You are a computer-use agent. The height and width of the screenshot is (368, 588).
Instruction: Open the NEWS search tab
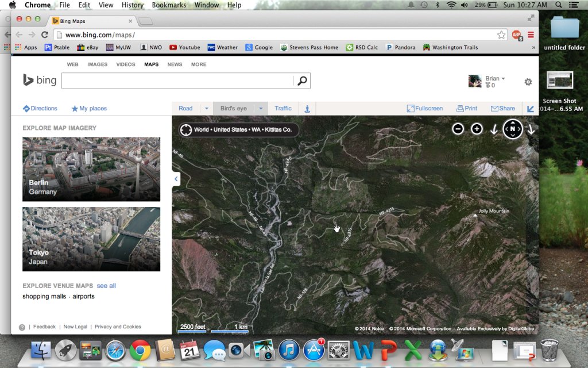click(x=175, y=64)
